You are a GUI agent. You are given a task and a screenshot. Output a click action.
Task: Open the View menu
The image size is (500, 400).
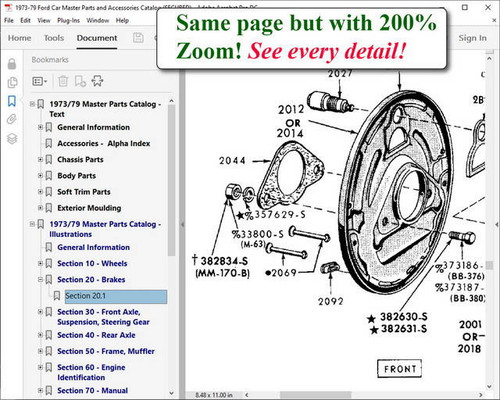tap(44, 20)
